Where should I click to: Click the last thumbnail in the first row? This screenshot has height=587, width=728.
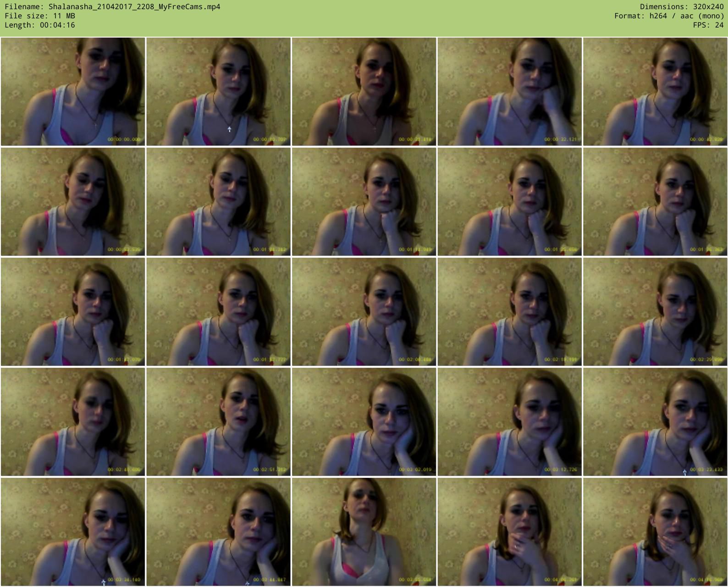point(655,92)
